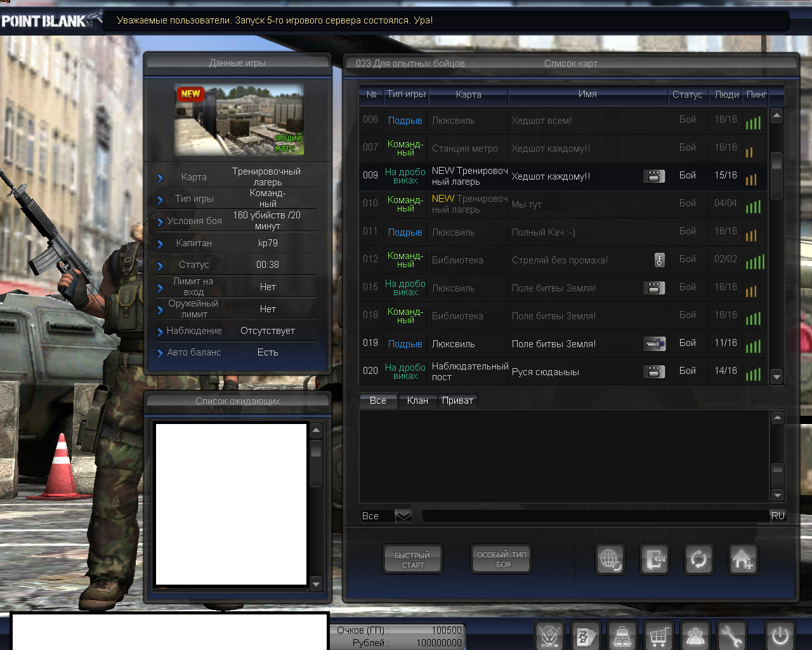Select room 012 'Стреляй без промаха!'
812x650 pixels.
coord(563,260)
